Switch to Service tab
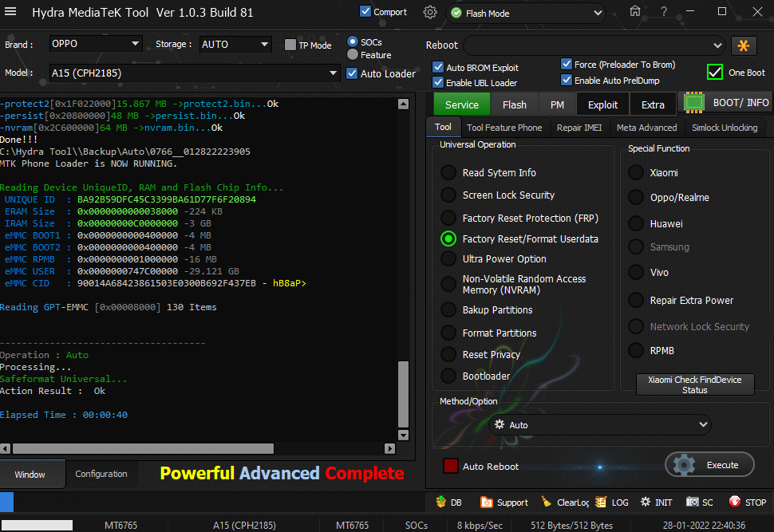Screen dimensions: 774x532 point(462,104)
